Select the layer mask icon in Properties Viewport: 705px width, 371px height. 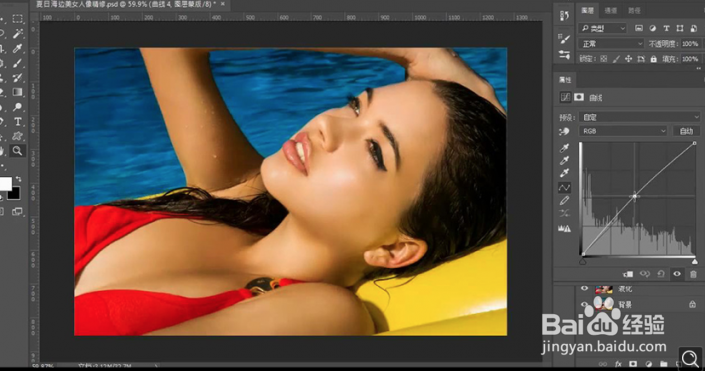579,97
